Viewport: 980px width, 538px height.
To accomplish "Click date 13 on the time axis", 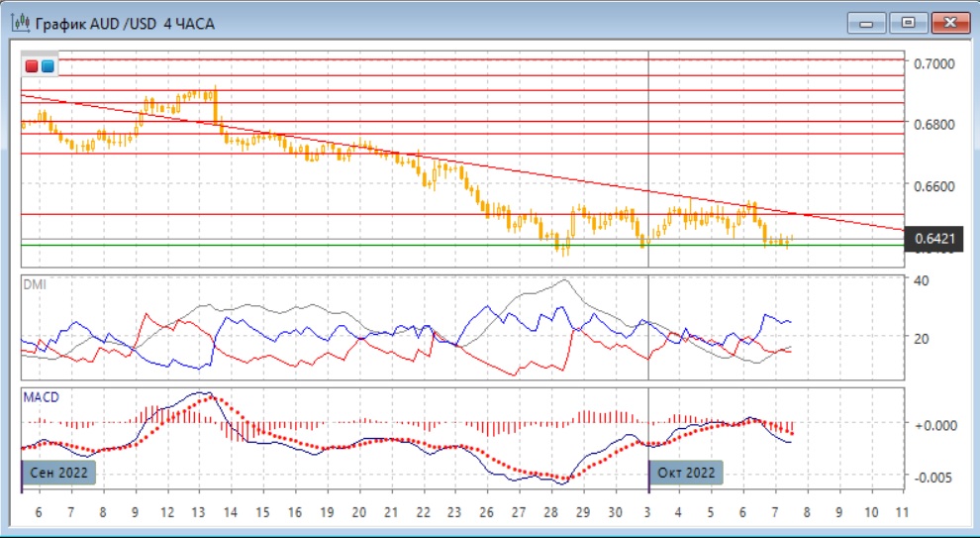I will pos(198,513).
